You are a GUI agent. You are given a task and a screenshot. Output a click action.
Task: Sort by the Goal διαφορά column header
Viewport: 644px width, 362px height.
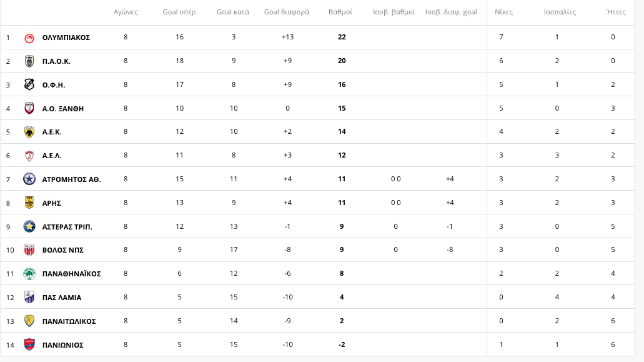coord(286,13)
